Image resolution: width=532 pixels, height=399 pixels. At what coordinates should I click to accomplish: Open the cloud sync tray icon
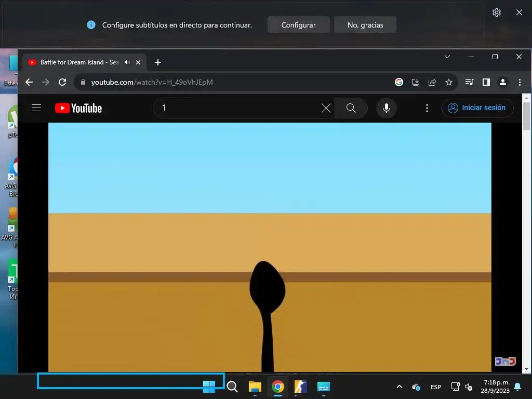[416, 387]
